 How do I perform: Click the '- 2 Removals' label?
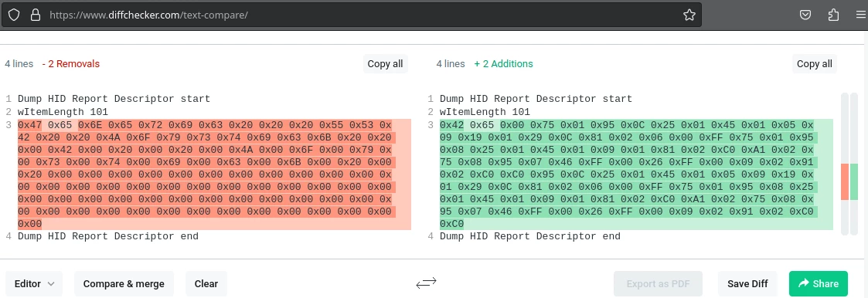71,63
